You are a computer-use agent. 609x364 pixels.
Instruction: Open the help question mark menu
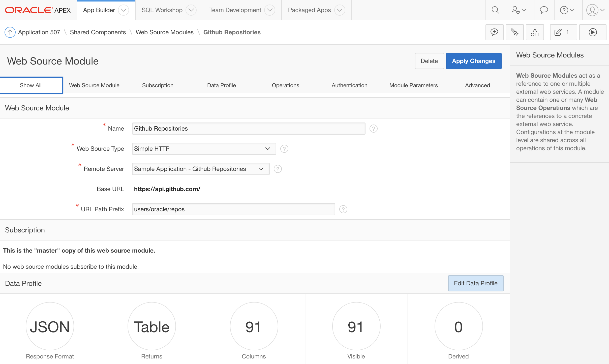[x=567, y=10]
